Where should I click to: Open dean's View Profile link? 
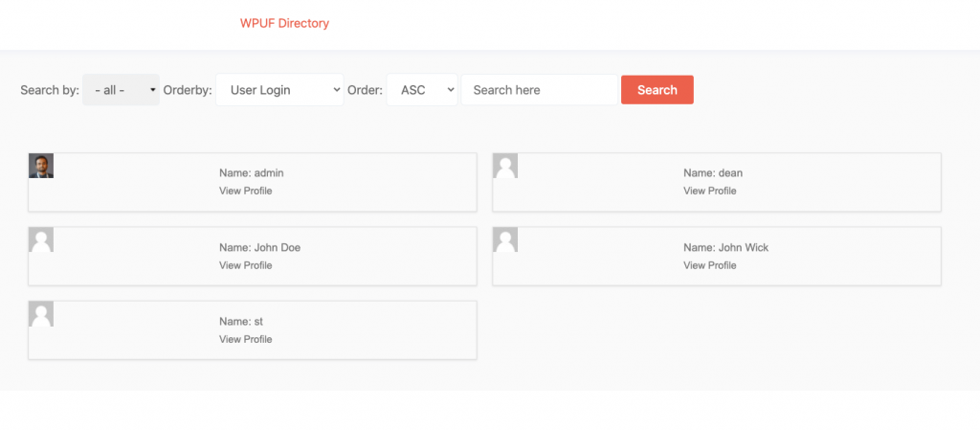(710, 191)
